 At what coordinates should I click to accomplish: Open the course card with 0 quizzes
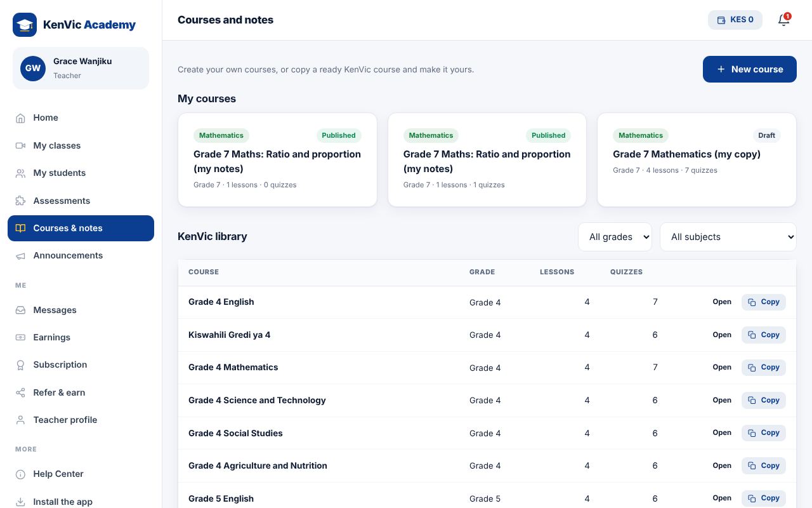277,160
